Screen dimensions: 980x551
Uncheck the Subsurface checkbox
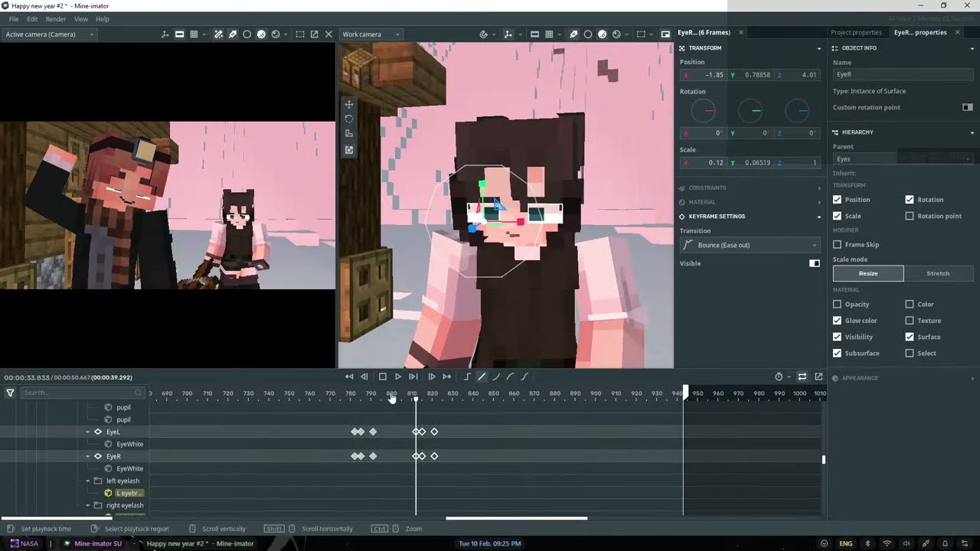click(x=837, y=354)
